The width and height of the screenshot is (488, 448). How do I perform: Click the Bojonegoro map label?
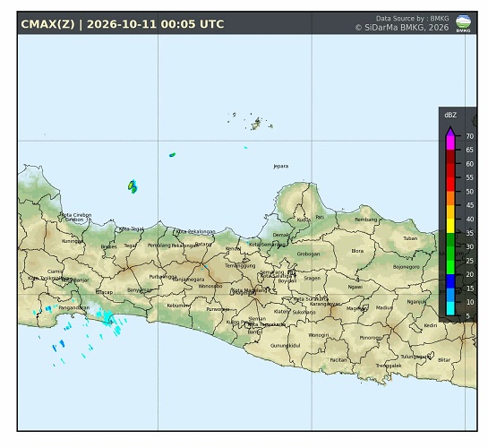point(407,267)
